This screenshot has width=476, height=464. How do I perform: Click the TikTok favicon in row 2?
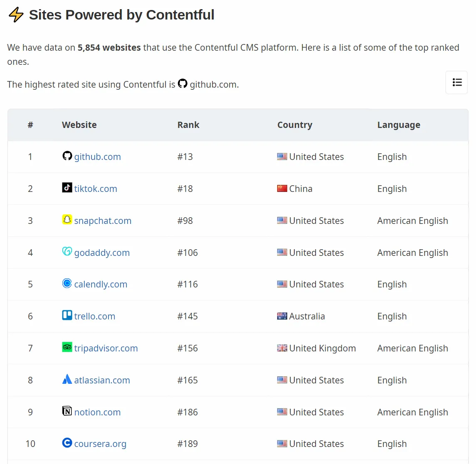(67, 188)
